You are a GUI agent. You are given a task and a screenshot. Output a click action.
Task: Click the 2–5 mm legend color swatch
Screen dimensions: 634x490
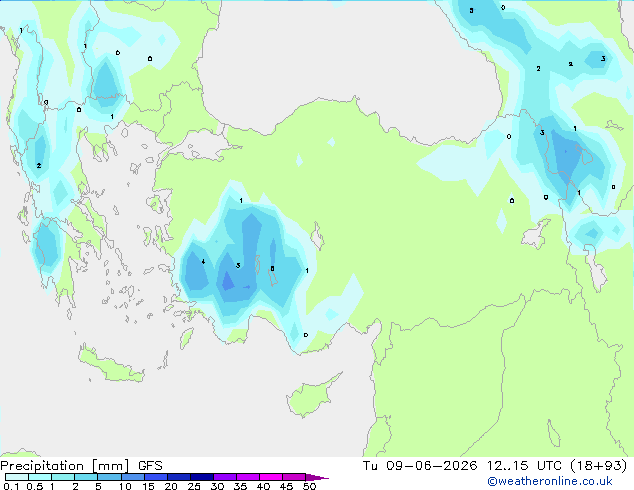point(86,477)
